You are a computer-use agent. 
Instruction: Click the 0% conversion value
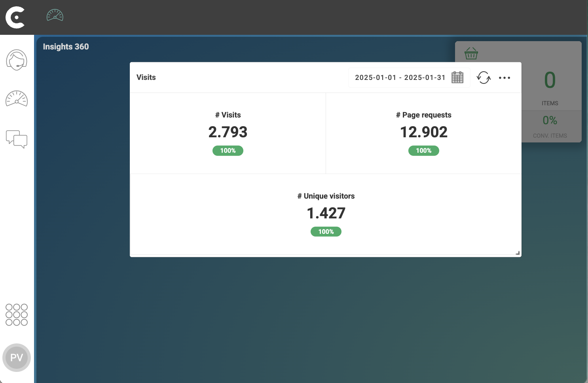(x=550, y=120)
